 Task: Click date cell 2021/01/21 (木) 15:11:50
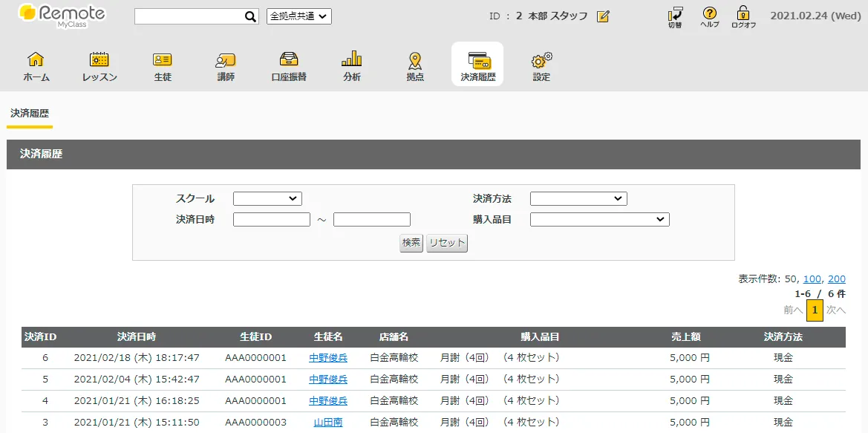click(137, 423)
